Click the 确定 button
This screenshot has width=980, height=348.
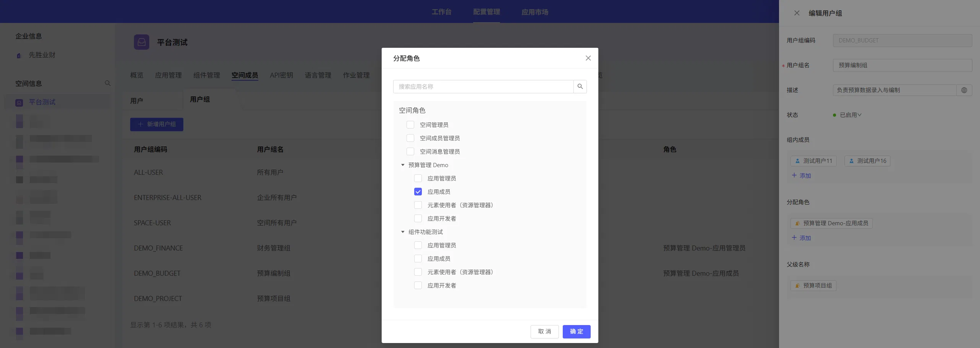coord(577,332)
